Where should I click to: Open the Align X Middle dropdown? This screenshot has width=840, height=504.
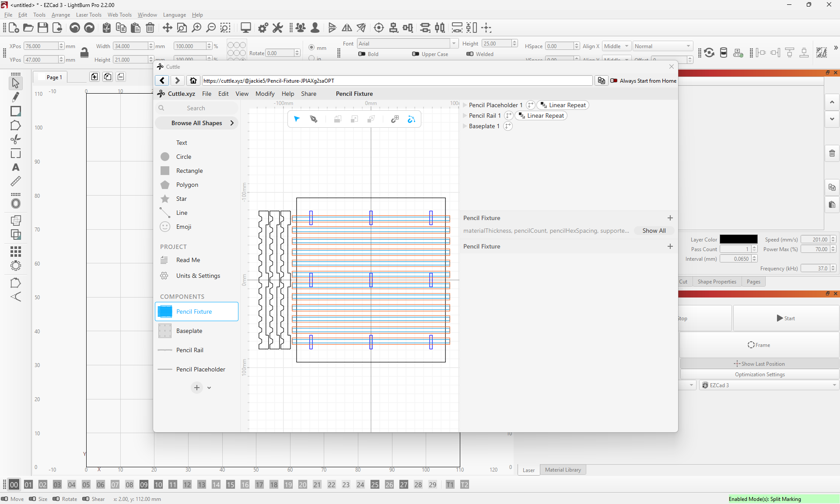click(x=617, y=46)
